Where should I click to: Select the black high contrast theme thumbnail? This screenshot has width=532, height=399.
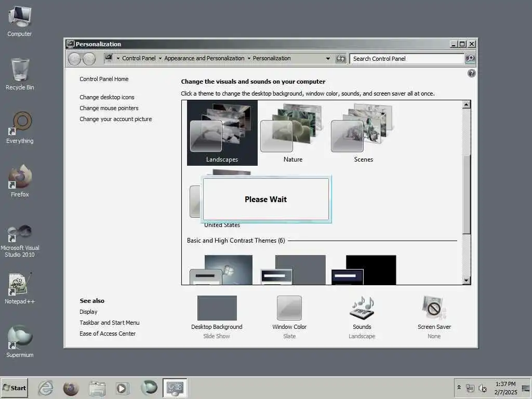[363, 270]
